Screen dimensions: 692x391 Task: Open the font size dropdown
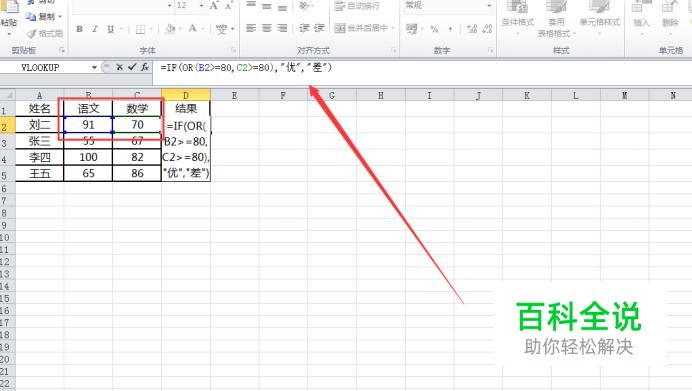(201, 6)
